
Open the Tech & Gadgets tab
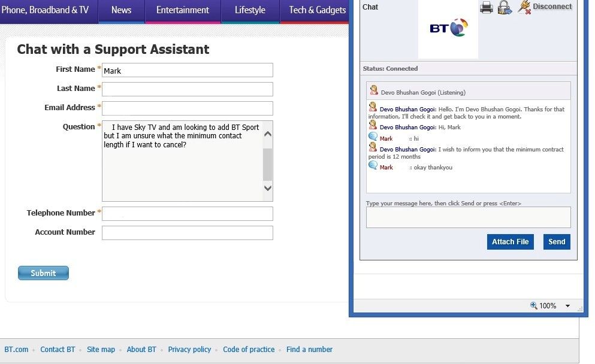point(317,10)
